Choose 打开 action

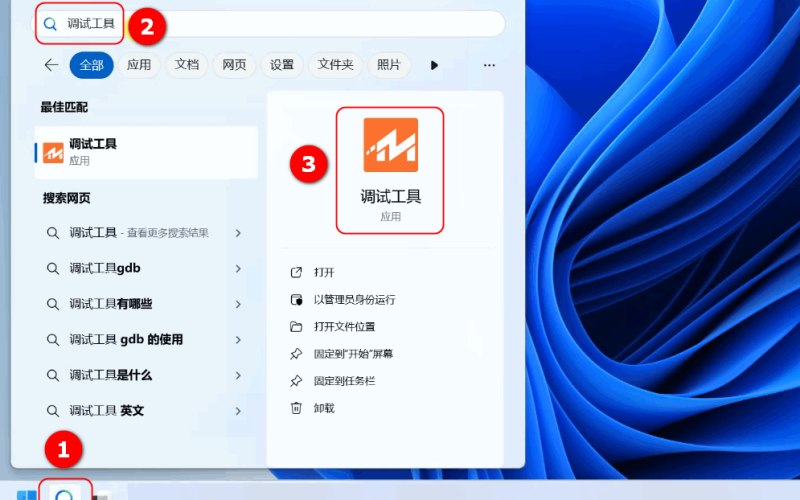(x=324, y=272)
